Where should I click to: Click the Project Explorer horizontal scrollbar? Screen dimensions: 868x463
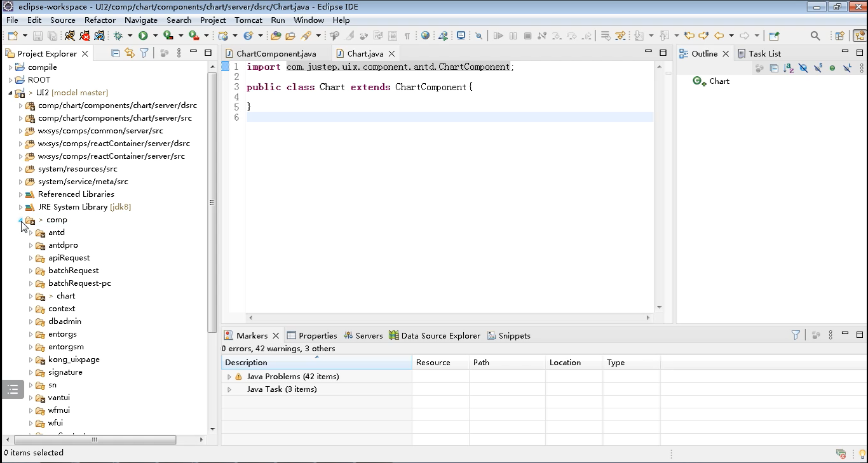95,440
